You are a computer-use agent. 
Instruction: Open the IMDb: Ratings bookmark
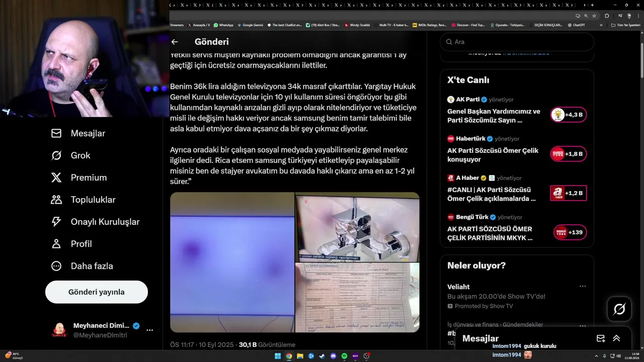click(429, 25)
